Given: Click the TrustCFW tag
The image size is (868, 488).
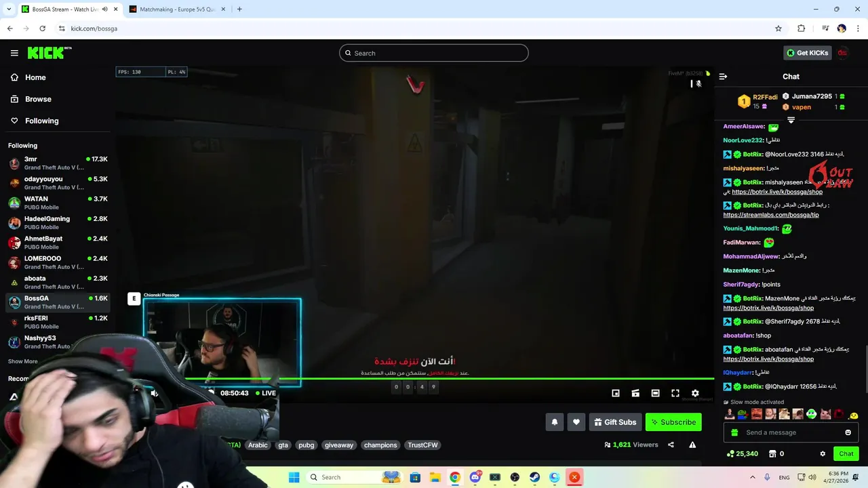Looking at the screenshot, I should coord(422,445).
